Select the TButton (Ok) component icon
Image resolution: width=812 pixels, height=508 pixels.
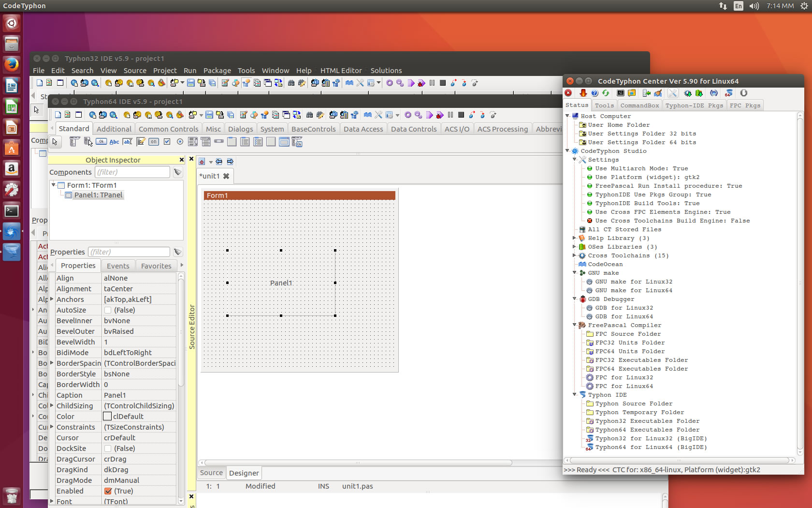101,142
